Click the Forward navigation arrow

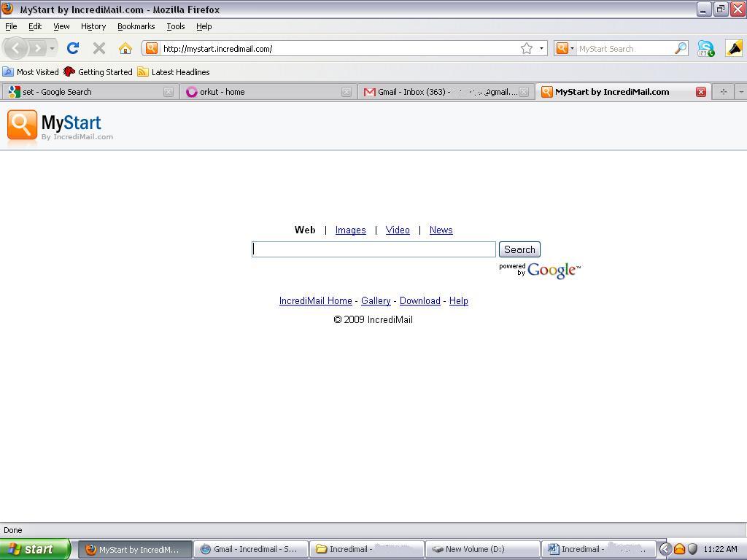pos(37,48)
